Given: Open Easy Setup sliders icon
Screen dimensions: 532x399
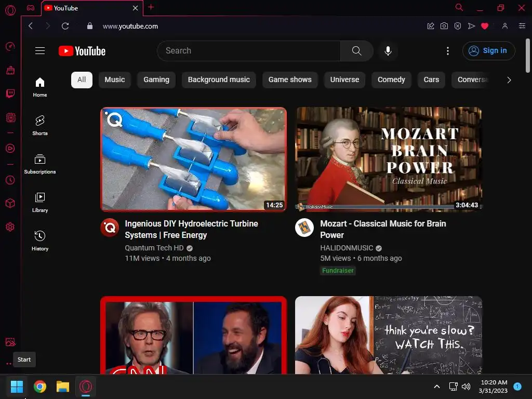Looking at the screenshot, I should pyautogui.click(x=522, y=26).
